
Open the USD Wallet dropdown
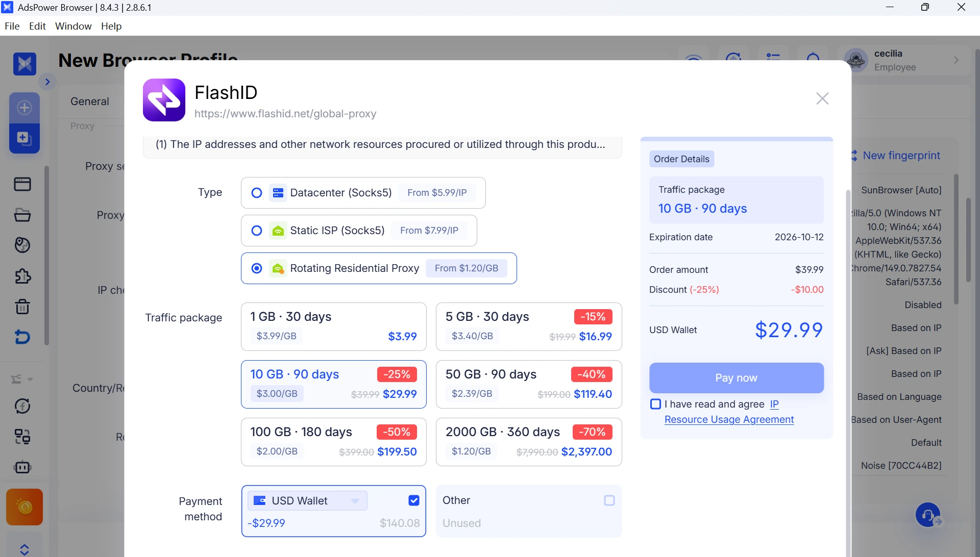(307, 501)
